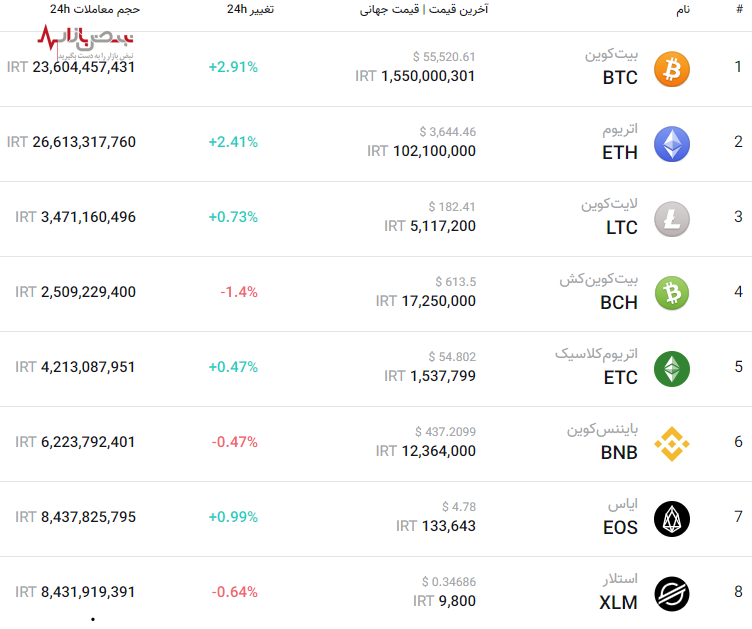
Task: Click the yellow Binance BNB coin icon
Action: pyautogui.click(x=672, y=444)
